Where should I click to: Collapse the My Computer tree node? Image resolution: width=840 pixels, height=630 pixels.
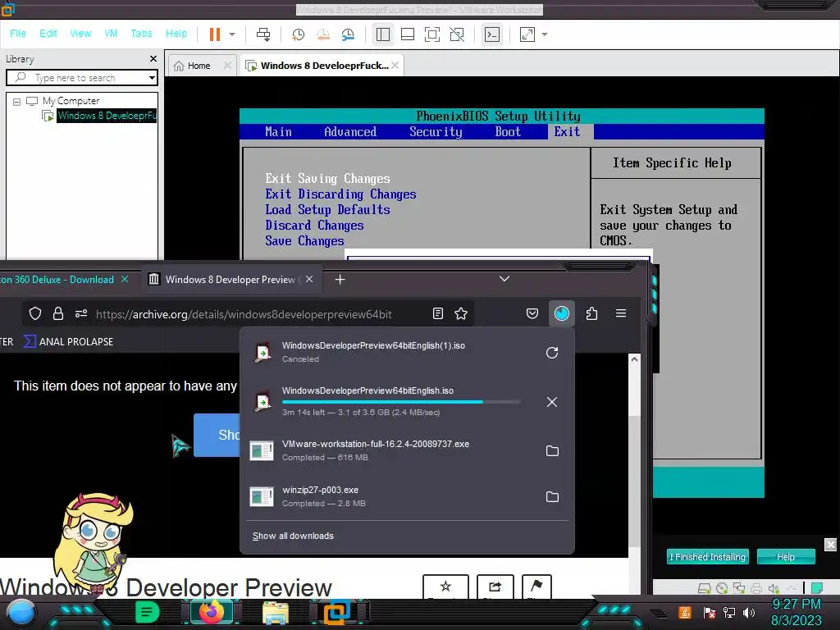pyautogui.click(x=16, y=101)
